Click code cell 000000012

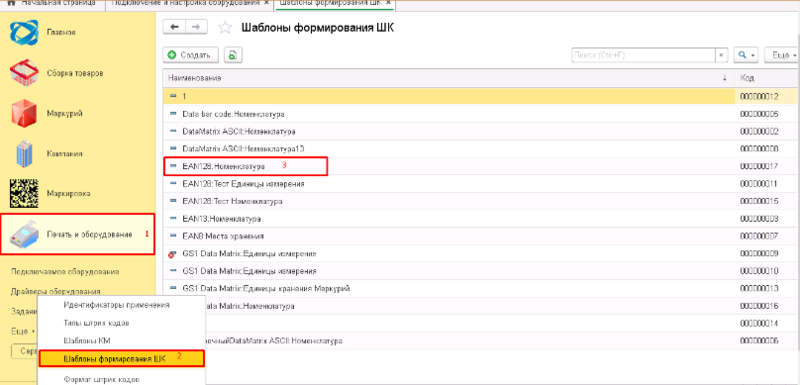click(x=759, y=96)
